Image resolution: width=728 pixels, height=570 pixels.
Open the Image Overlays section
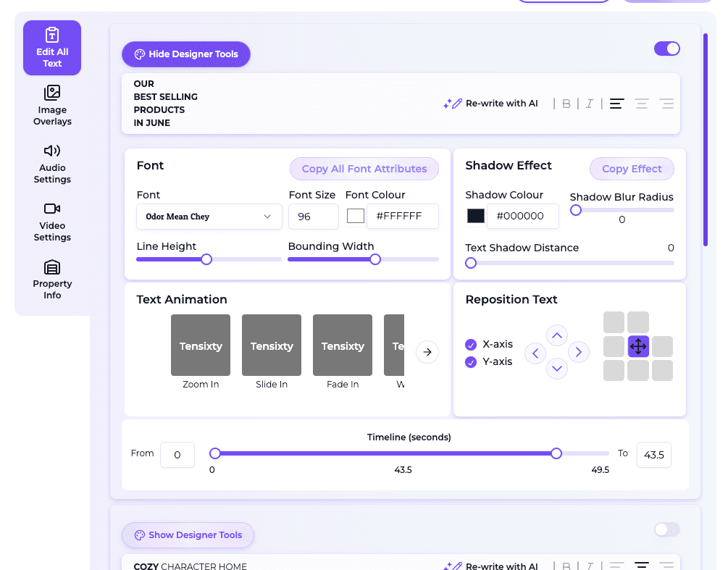click(52, 106)
